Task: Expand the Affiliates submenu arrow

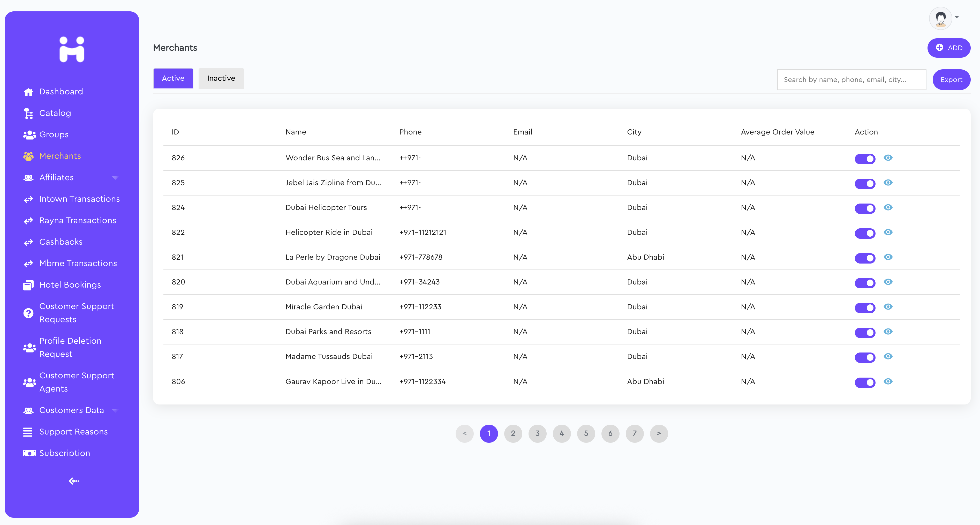Action: click(115, 178)
